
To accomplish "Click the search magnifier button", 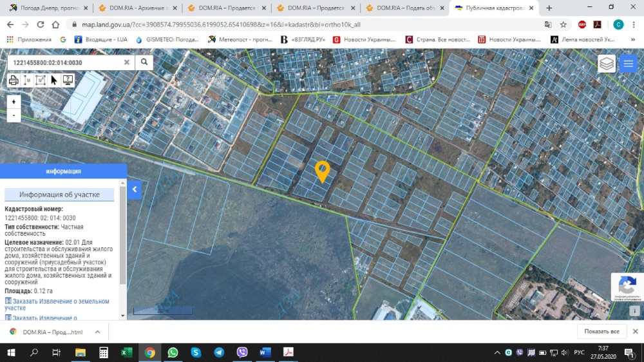I will coord(144,62).
